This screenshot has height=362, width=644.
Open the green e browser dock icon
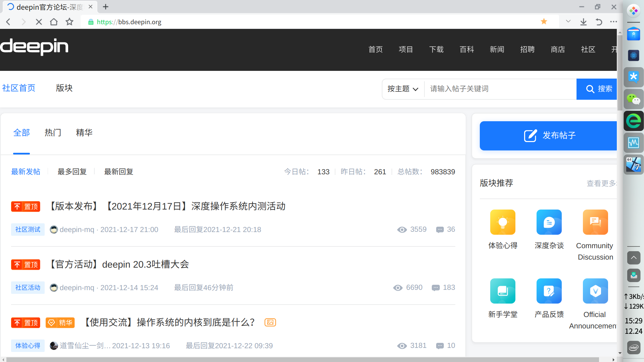point(634,121)
